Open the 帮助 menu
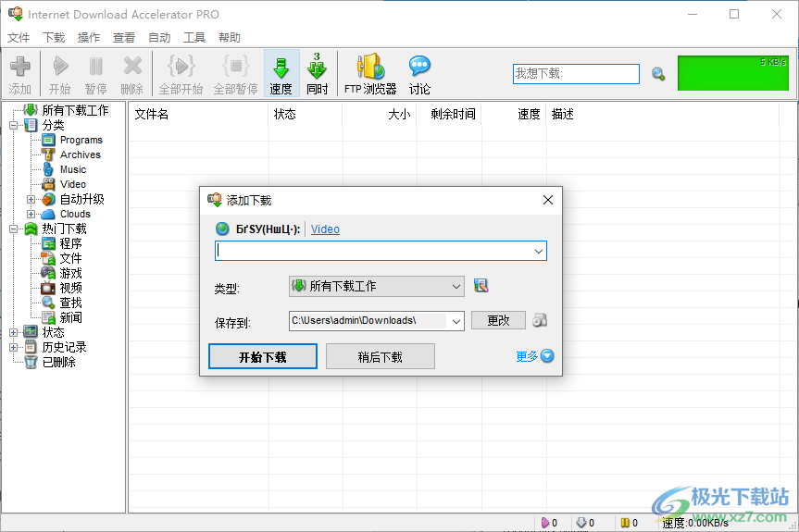The width and height of the screenshot is (799, 532). click(x=230, y=38)
